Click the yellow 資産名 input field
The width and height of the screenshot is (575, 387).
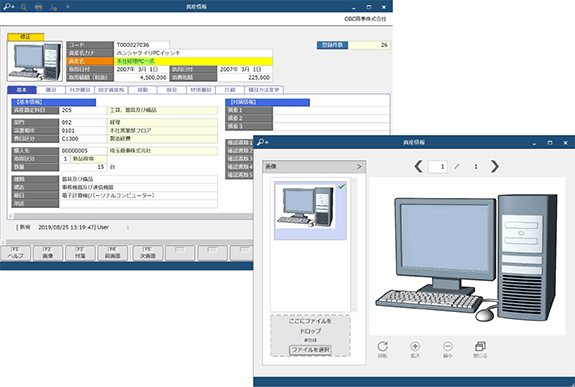(194, 61)
